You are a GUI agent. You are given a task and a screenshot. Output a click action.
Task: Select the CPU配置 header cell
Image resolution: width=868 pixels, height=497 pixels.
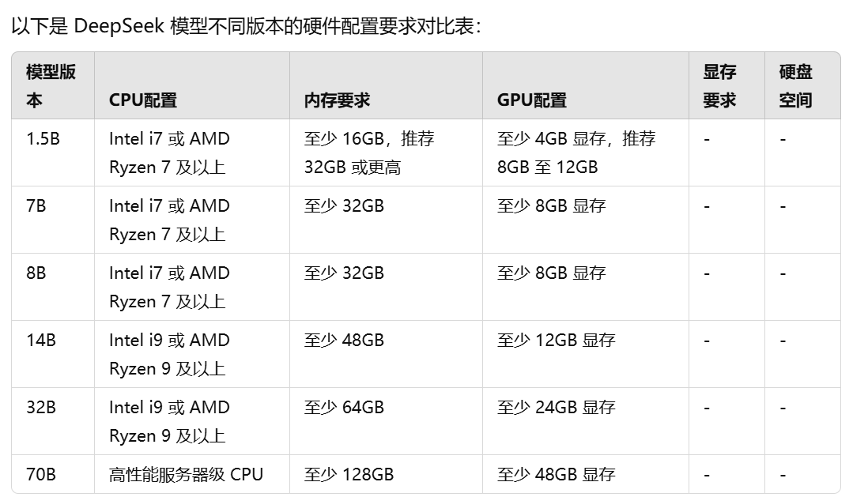(x=191, y=86)
